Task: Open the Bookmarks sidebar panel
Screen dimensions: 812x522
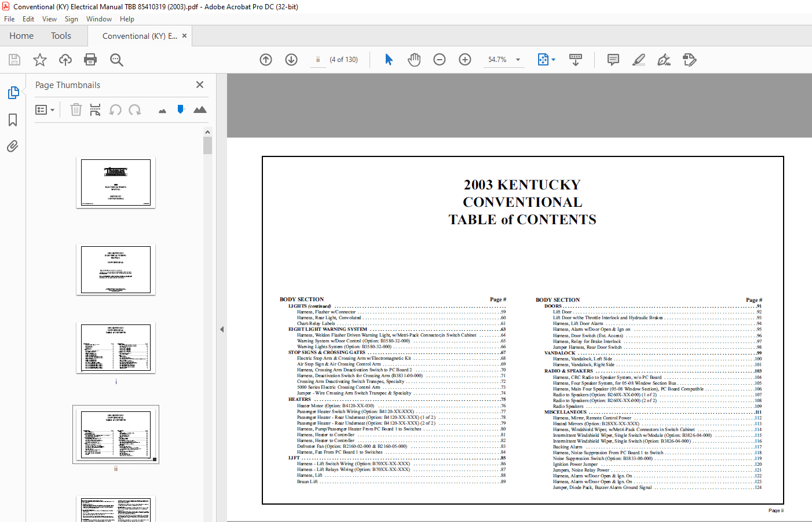Action: 13,120
